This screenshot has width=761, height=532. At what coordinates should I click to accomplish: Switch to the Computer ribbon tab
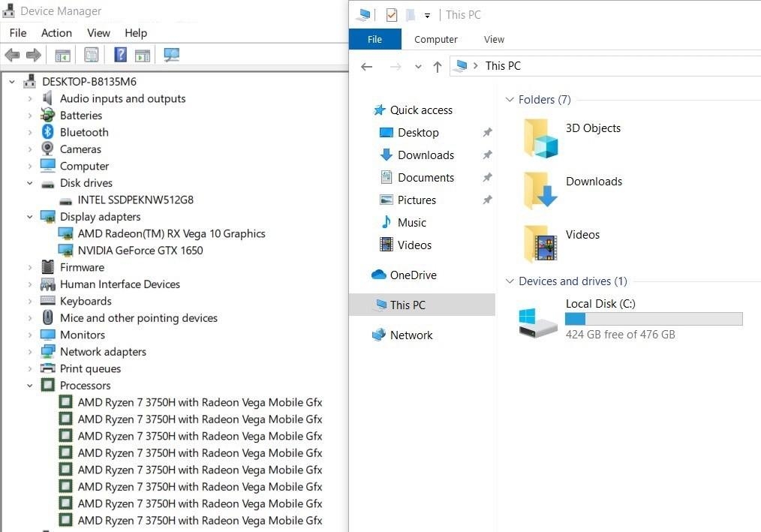point(435,39)
